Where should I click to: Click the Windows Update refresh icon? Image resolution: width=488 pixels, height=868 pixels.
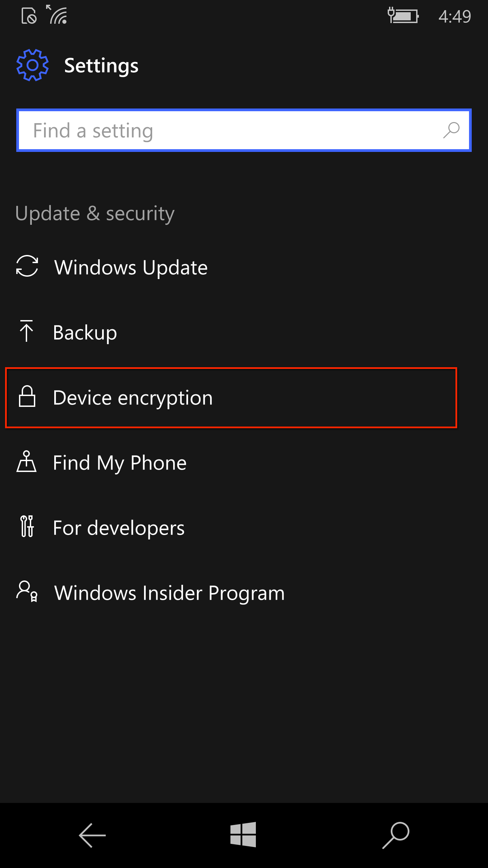point(27,266)
